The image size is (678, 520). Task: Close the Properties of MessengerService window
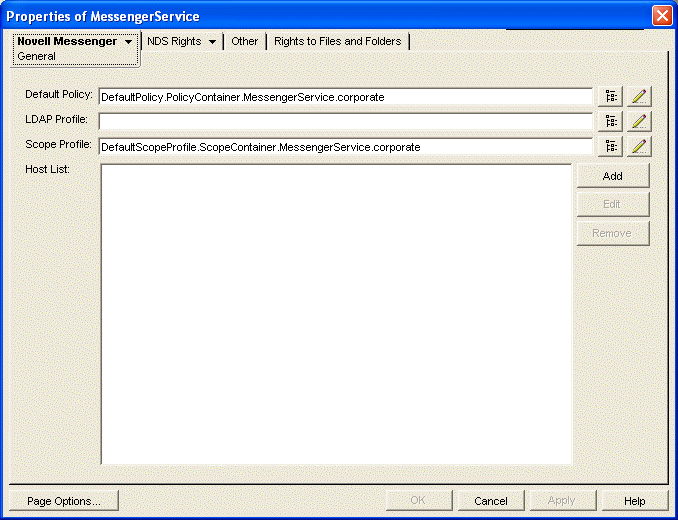(661, 16)
